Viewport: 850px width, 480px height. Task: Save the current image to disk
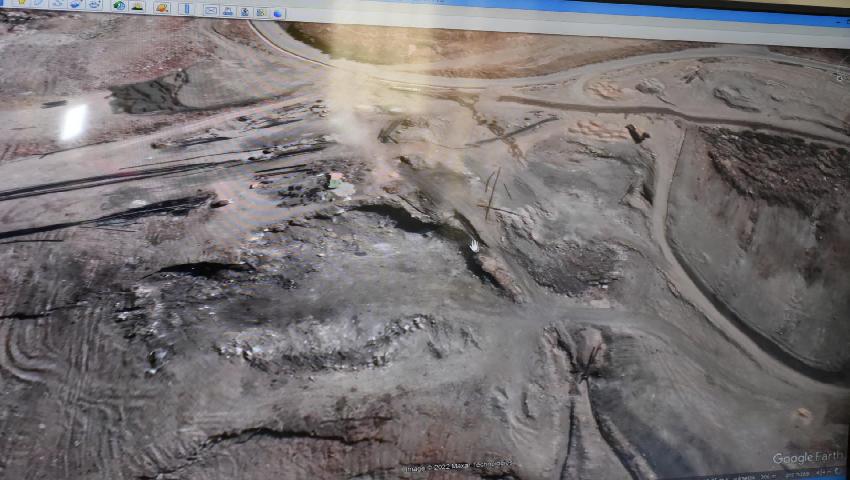pos(245,12)
